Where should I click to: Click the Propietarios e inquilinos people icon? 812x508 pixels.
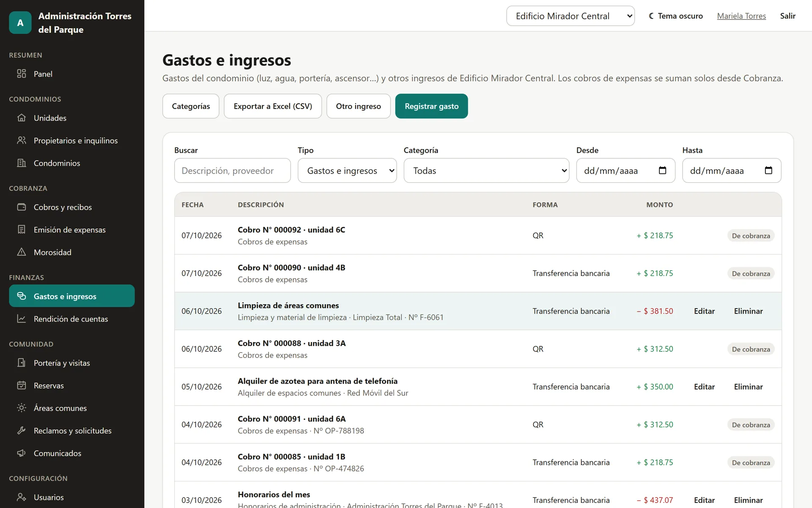22,140
